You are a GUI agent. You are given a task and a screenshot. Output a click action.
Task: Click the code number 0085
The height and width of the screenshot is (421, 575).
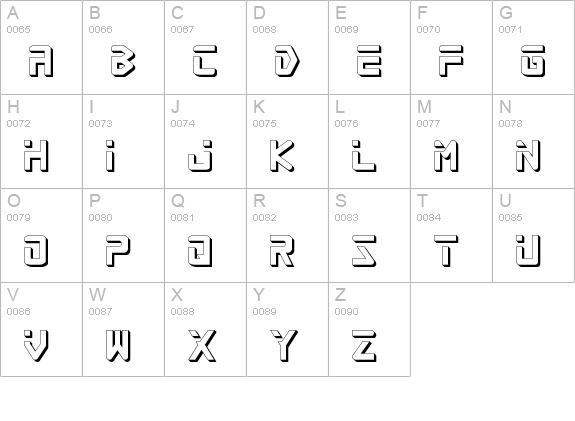point(510,217)
